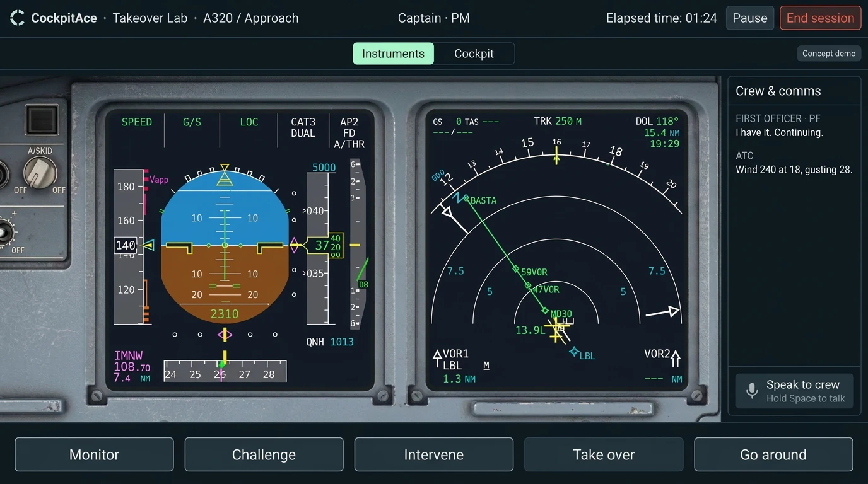Screen dimensions: 868x484
Task: Click the VOR2 double-arrow bearing icon
Action: click(676, 359)
